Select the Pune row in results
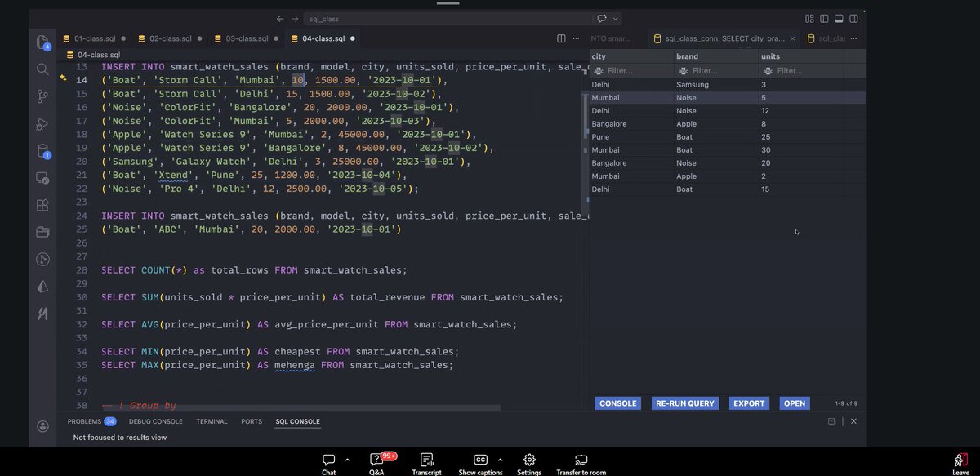This screenshot has width=980, height=476. [728, 137]
